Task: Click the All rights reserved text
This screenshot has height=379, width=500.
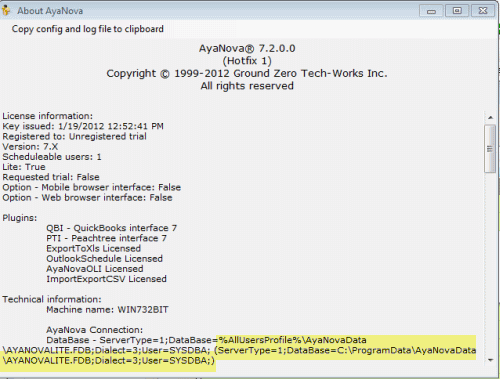Action: click(x=247, y=86)
